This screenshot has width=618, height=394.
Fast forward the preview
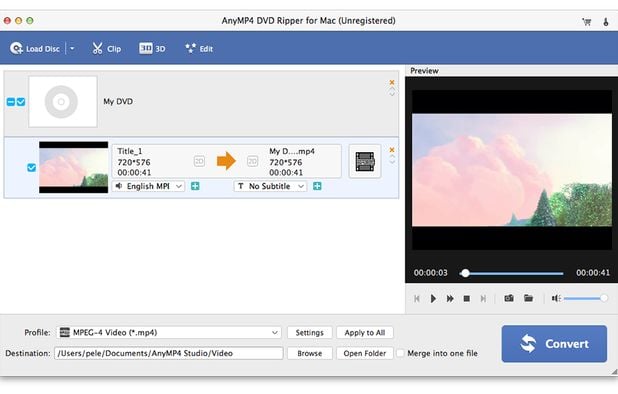pos(450,299)
